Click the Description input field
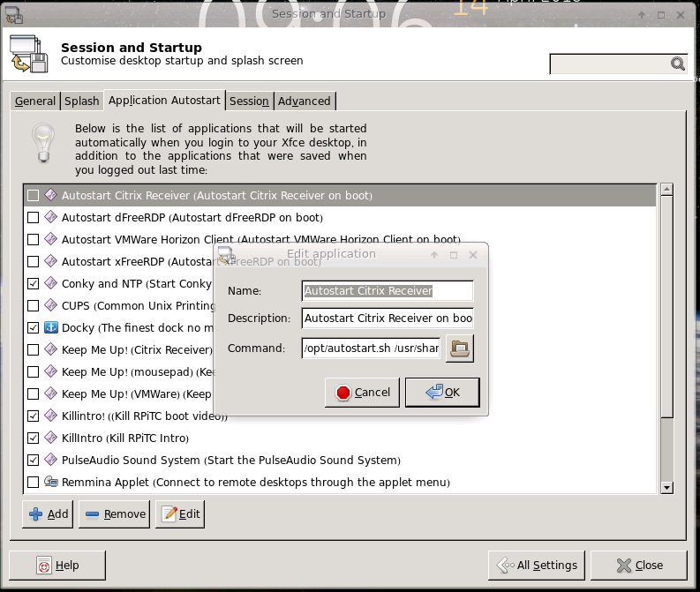This screenshot has height=592, width=700. click(x=388, y=318)
